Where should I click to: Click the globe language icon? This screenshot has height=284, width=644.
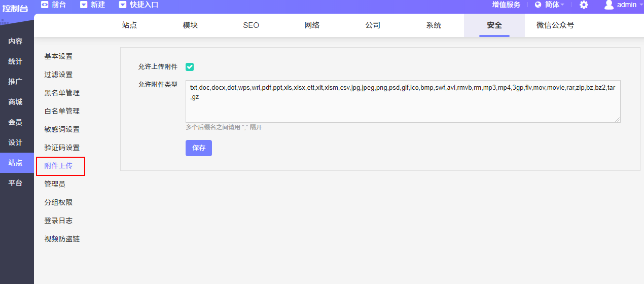point(538,5)
